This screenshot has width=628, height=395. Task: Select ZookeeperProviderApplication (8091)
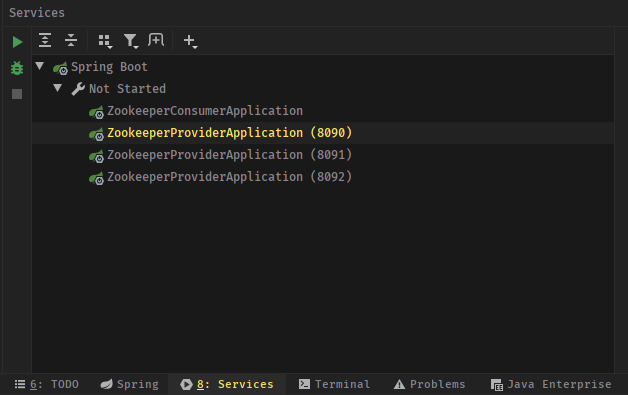(229, 155)
